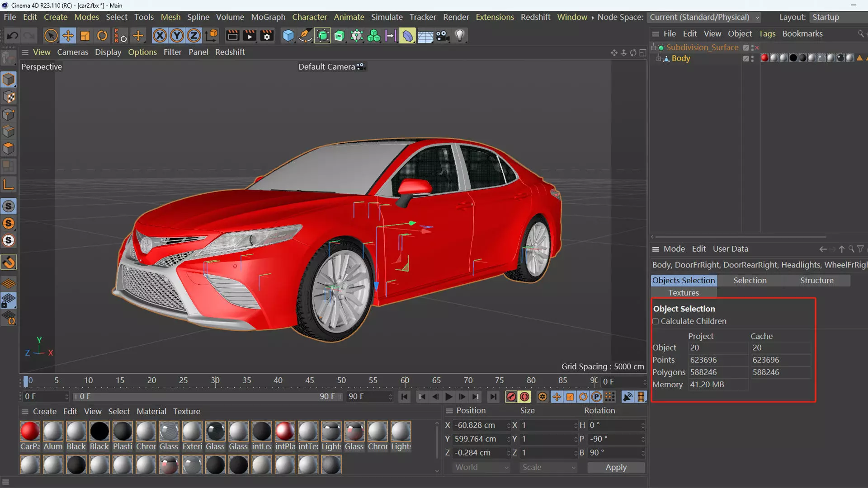Open viewport Display menu
The height and width of the screenshot is (488, 868).
click(108, 52)
